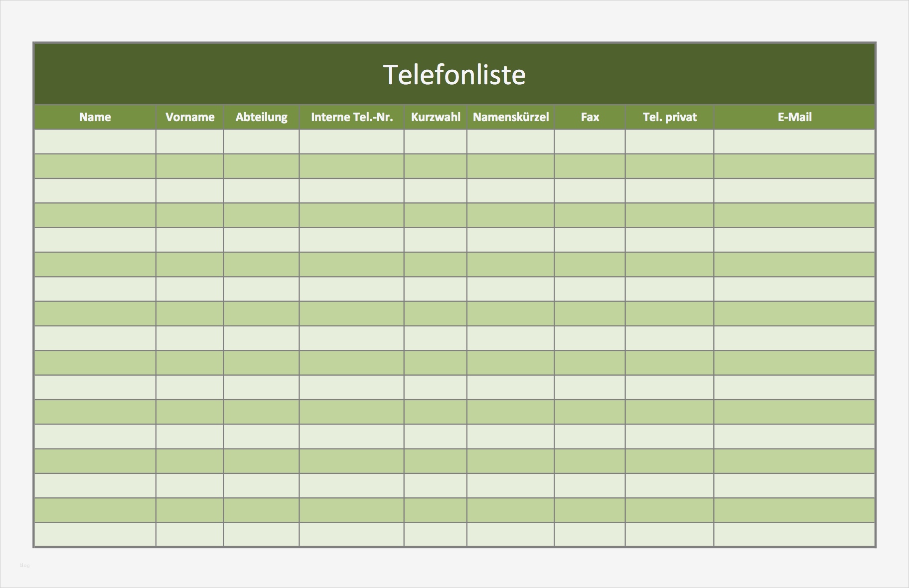The width and height of the screenshot is (909, 588).
Task: Select the Vorname column header
Action: point(190,117)
